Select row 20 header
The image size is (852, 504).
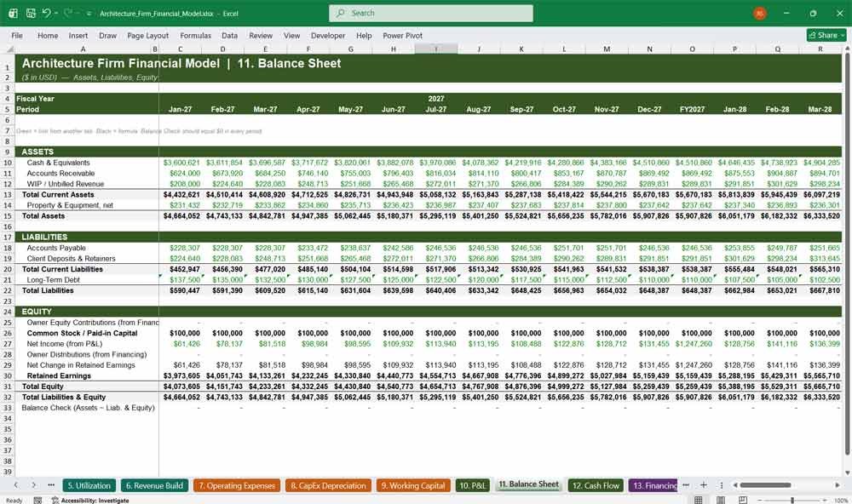[8, 269]
